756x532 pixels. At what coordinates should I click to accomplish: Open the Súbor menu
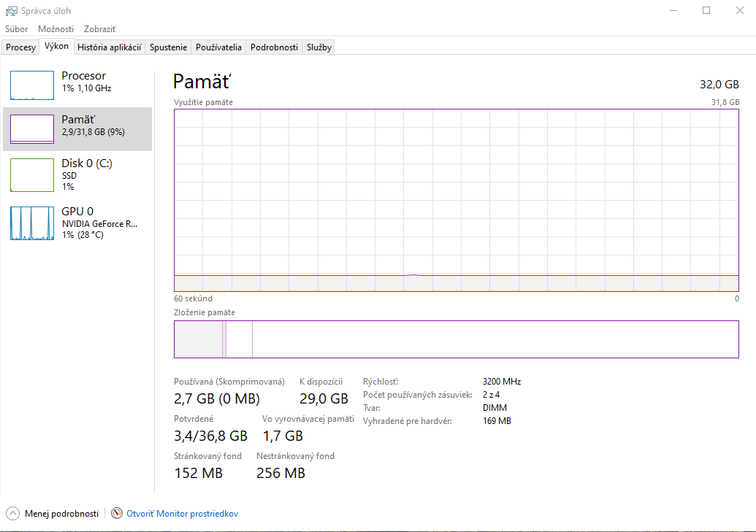[17, 29]
